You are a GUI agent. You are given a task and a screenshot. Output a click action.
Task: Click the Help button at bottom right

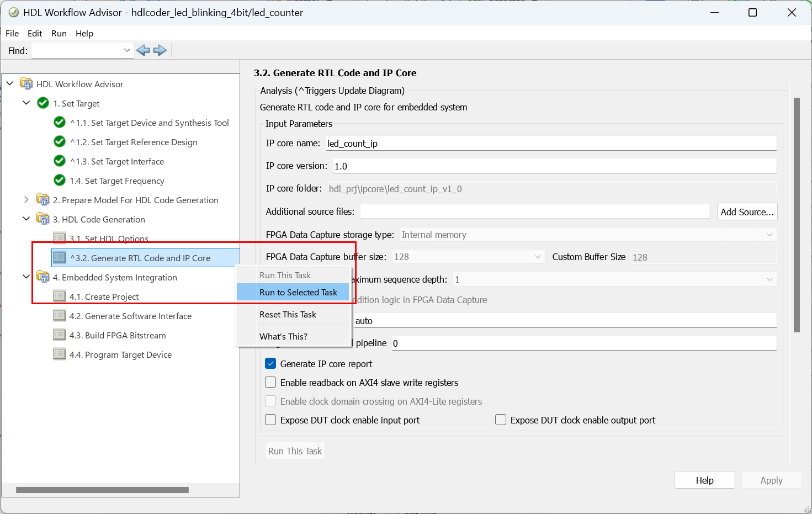[704, 480]
